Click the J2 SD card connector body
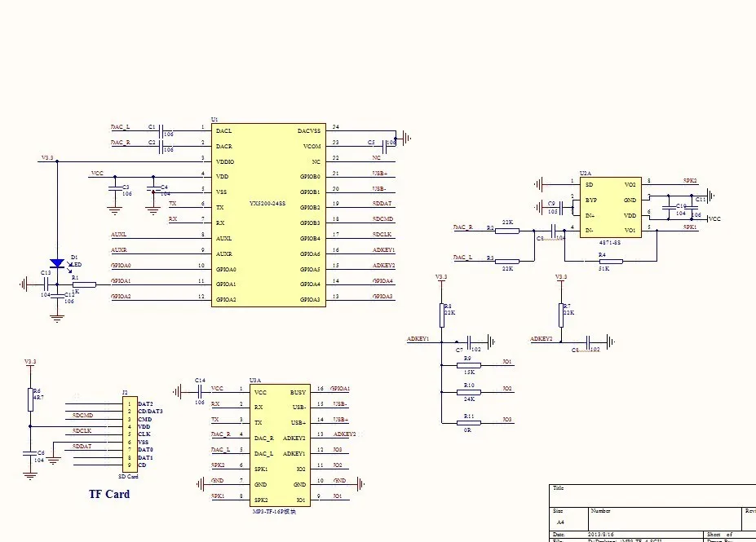 pyautogui.click(x=129, y=434)
